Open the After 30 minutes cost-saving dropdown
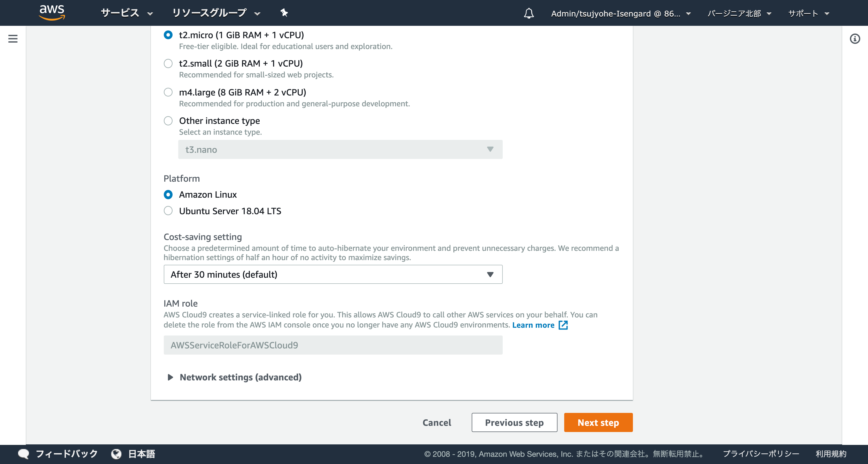Screen dimensions: 868x464 tap(333, 274)
